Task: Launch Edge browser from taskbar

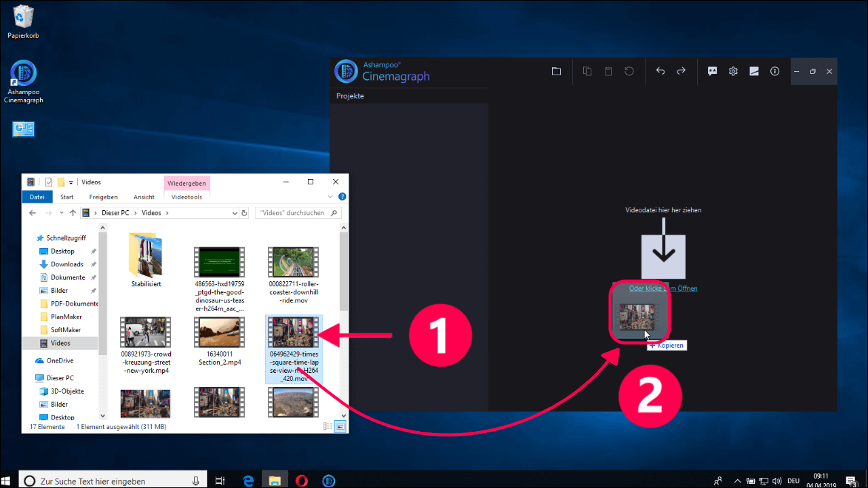Action: 249,481
